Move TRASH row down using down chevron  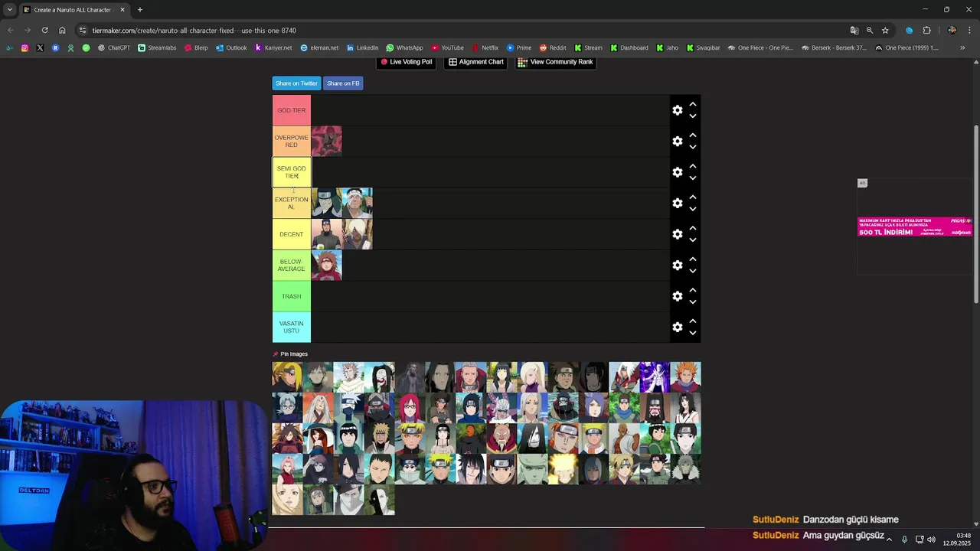click(x=693, y=302)
